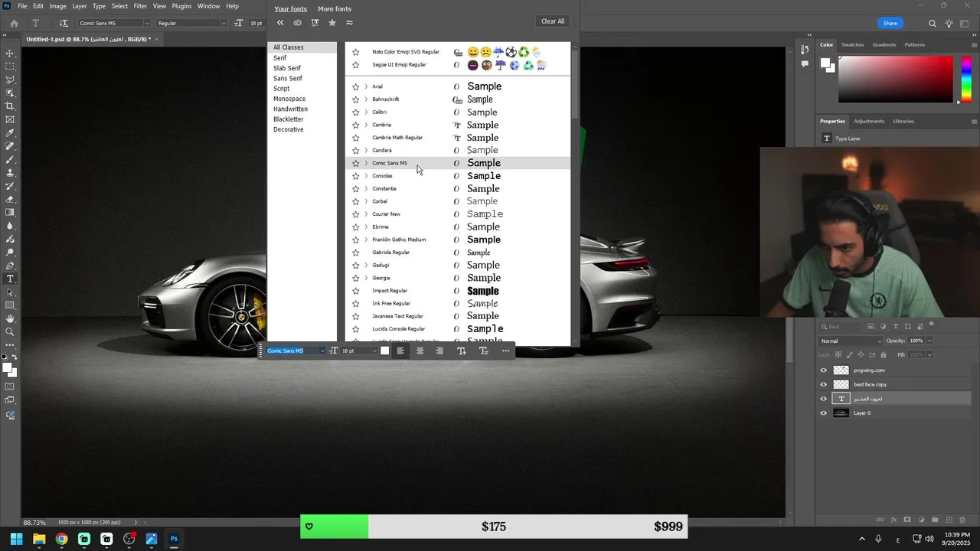Select the Brush tool in the toolbox
The image size is (980, 551).
10,159
